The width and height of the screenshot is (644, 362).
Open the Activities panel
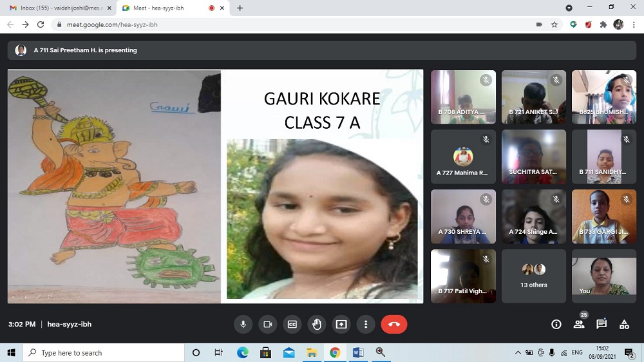coord(624,324)
